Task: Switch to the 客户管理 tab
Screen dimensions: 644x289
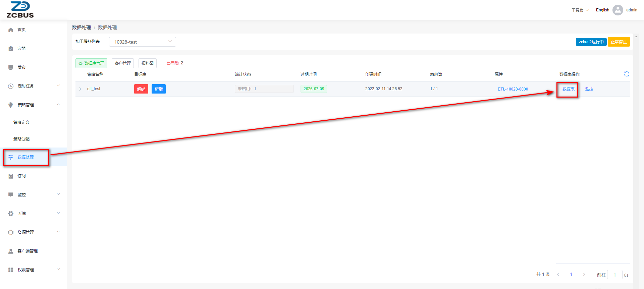Action: click(x=123, y=63)
